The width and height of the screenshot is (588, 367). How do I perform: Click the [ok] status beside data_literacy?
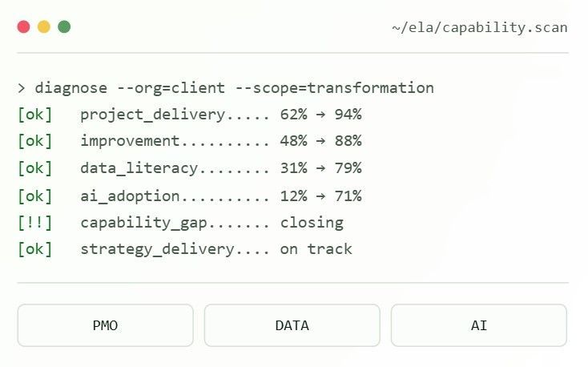tap(35, 168)
